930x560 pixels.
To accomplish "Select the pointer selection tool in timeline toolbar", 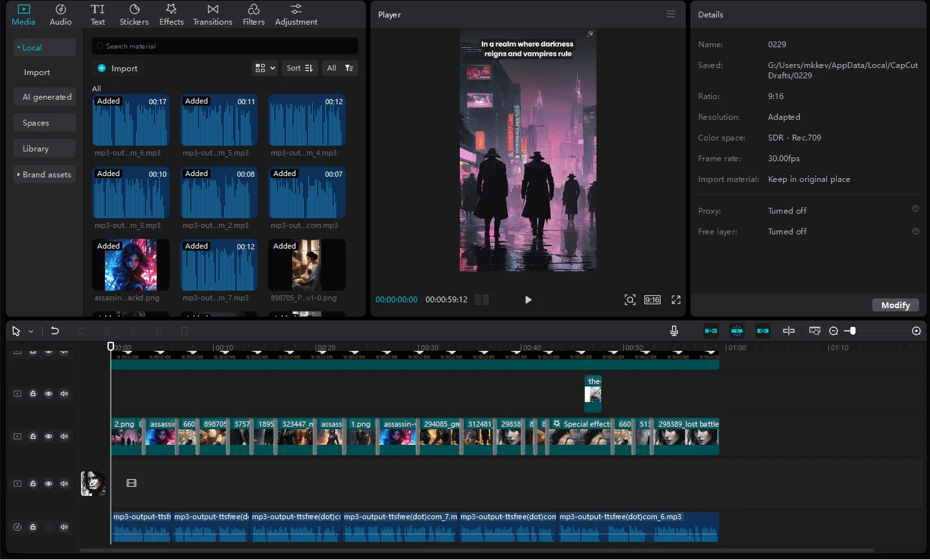I will (x=16, y=331).
